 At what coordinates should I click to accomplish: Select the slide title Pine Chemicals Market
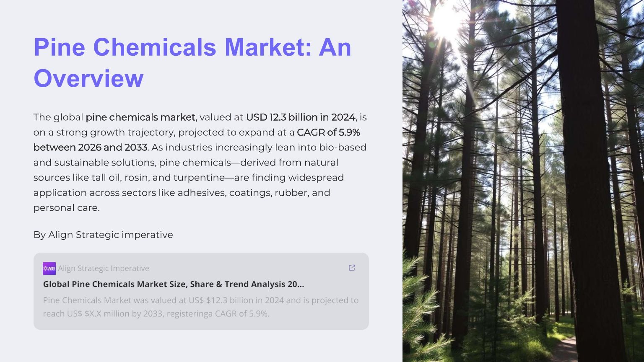pyautogui.click(x=192, y=47)
